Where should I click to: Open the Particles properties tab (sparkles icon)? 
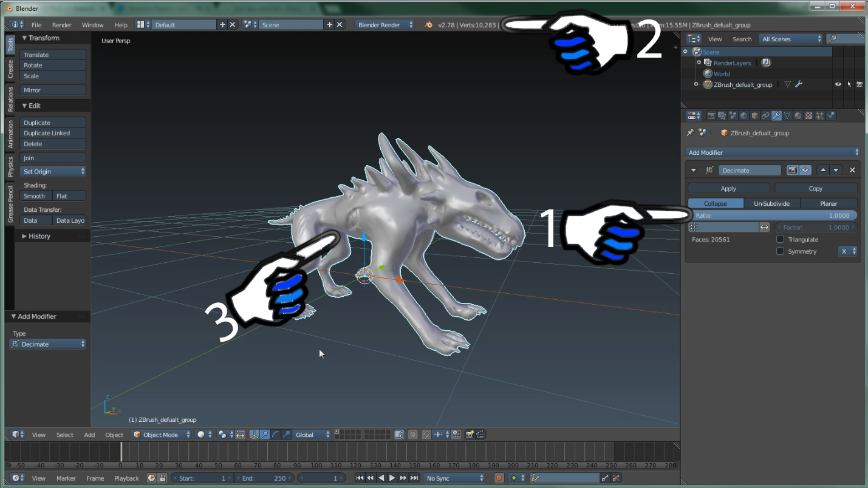[819, 115]
